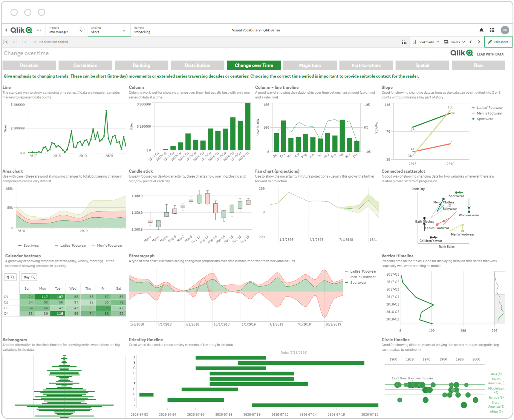The image size is (514, 420).
Task: Expand the Analyze Sheet dropdown arrow
Action: coord(124,31)
